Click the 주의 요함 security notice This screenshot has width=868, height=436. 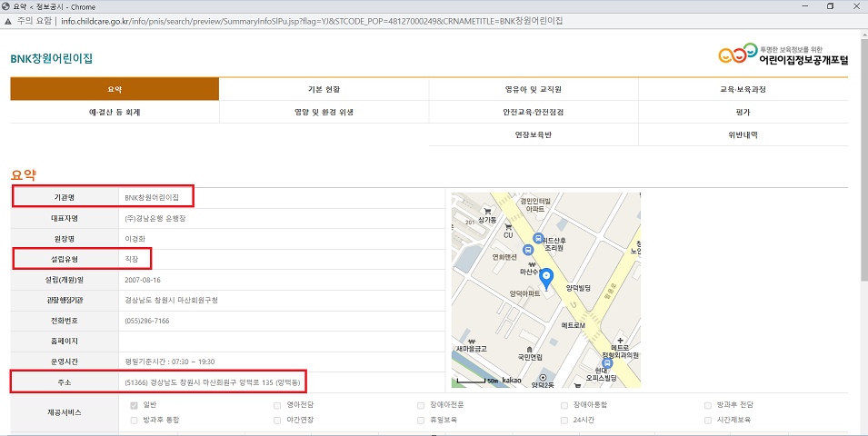pos(34,21)
